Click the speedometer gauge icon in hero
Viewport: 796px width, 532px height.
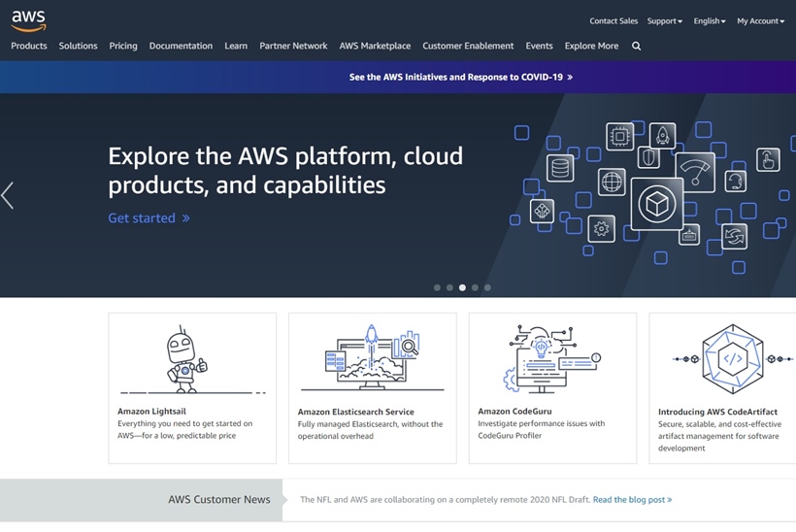pyautogui.click(x=695, y=173)
